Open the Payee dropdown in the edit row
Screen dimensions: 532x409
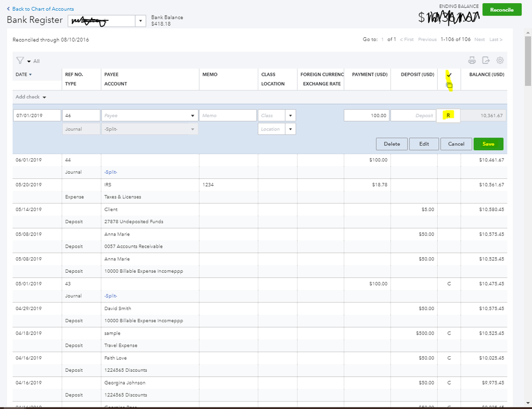click(x=192, y=116)
